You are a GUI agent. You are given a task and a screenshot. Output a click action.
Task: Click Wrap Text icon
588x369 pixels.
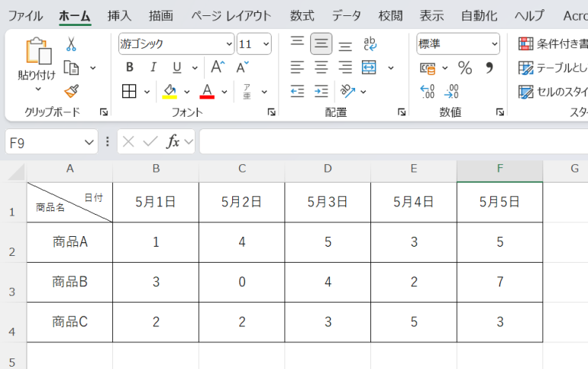[x=370, y=44]
